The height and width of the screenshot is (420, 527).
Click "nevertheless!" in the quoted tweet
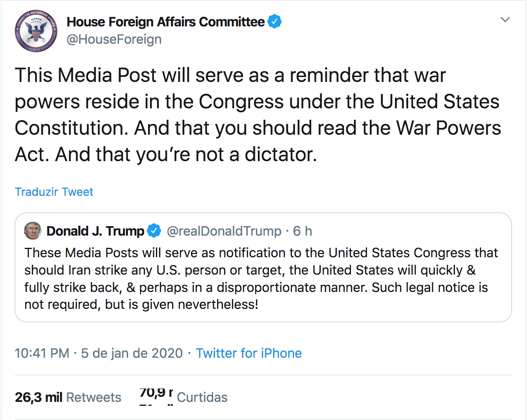[218, 305]
